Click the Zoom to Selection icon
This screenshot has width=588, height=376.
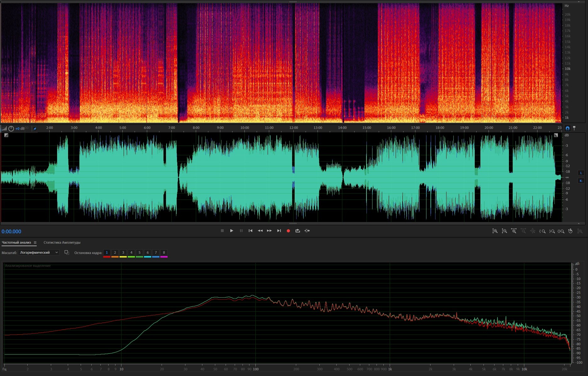click(561, 231)
